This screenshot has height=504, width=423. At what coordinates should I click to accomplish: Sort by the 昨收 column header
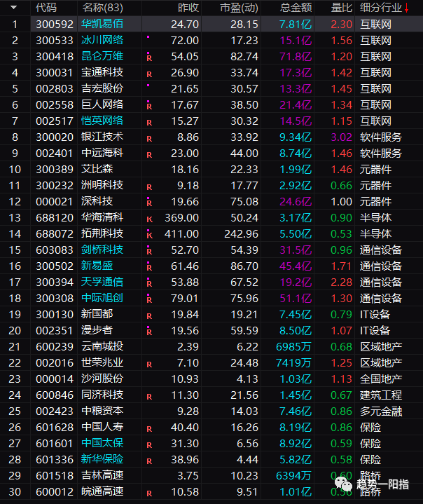(188, 8)
